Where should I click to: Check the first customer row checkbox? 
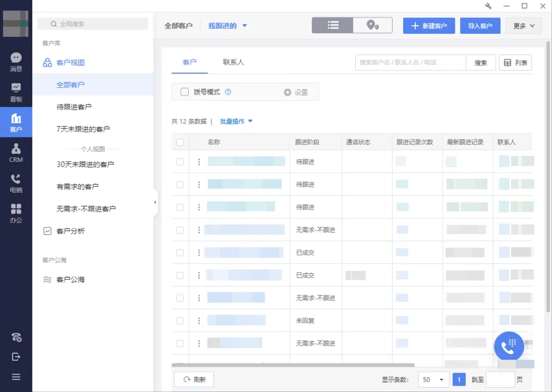(180, 161)
